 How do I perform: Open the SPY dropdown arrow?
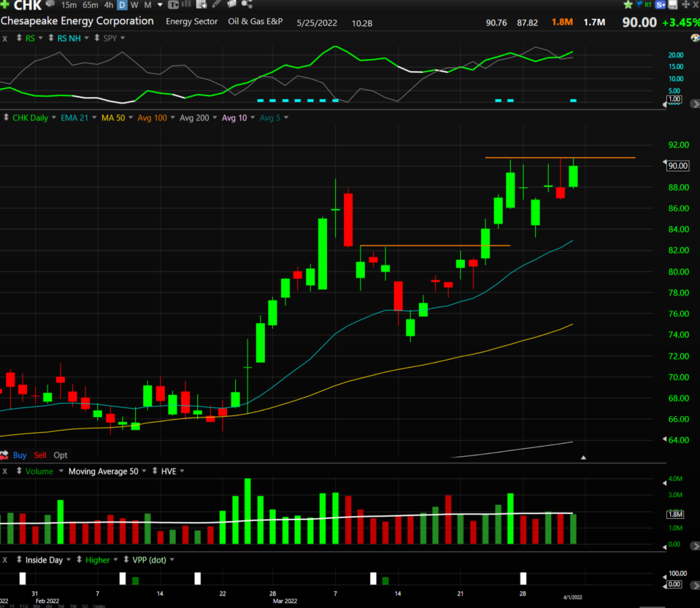[x=123, y=38]
